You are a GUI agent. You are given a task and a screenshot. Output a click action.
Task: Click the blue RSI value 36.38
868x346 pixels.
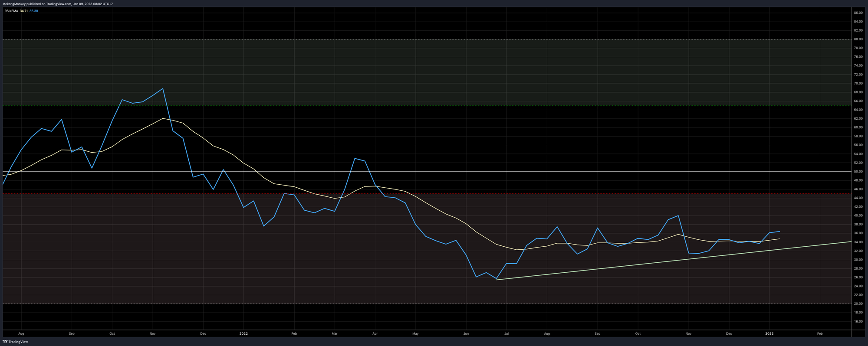33,11
